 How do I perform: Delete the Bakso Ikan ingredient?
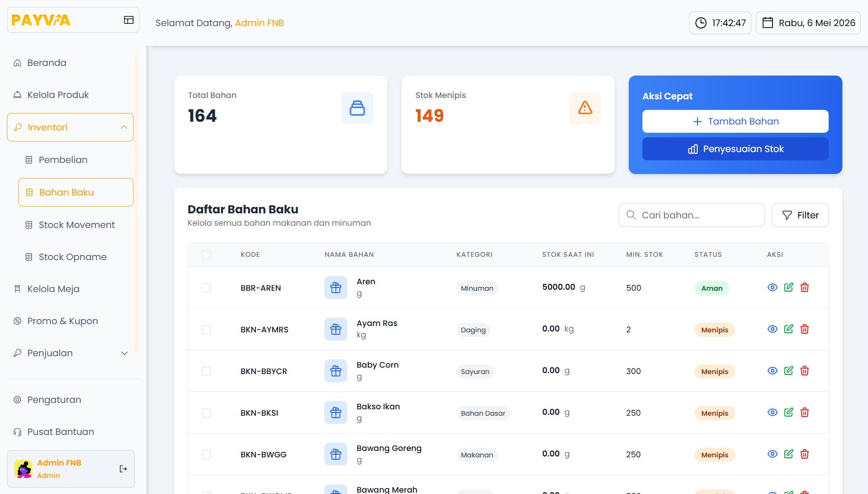click(804, 413)
